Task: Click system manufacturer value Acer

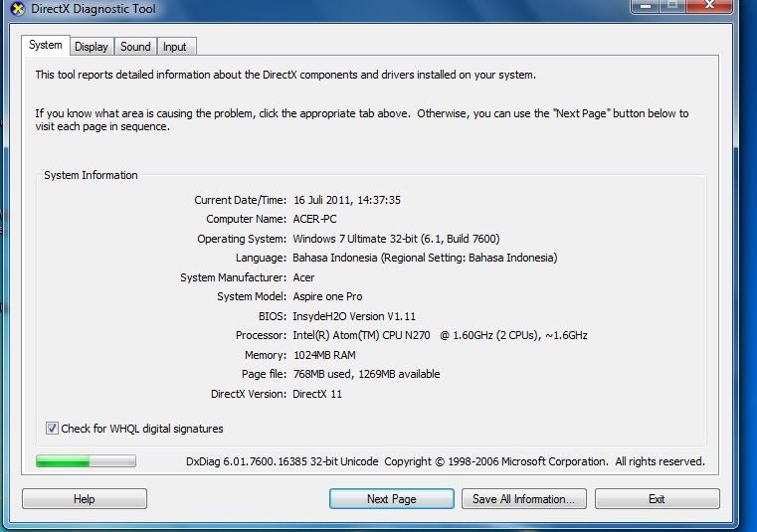Action: tap(303, 277)
